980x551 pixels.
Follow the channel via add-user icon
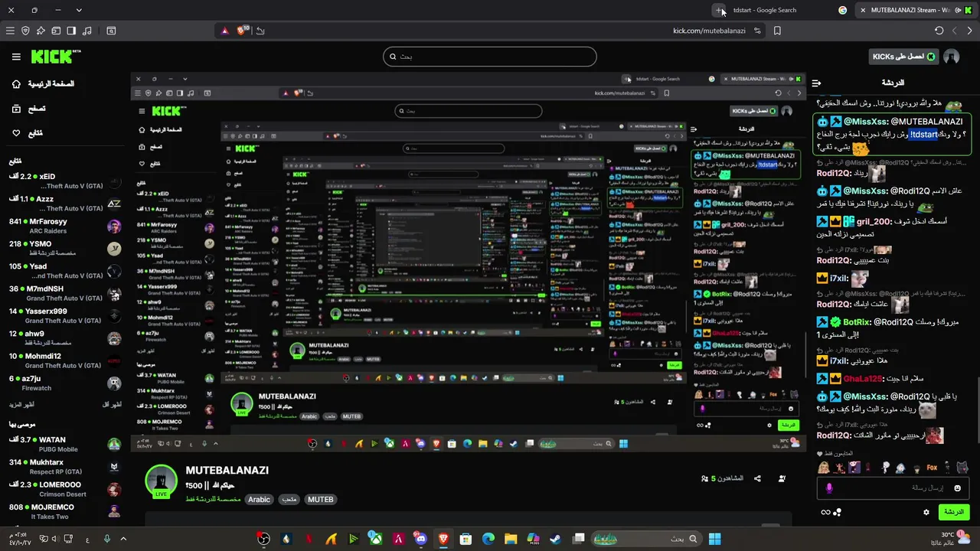782,478
